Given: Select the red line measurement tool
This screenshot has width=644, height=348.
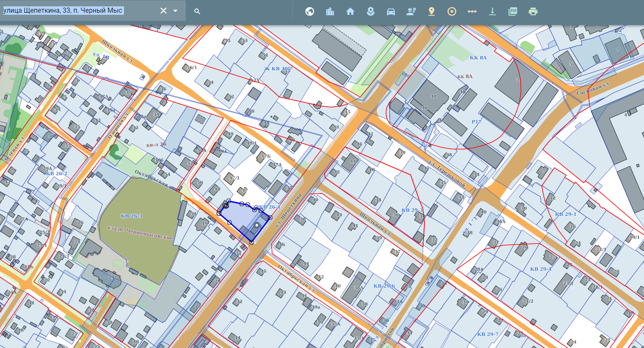Looking at the screenshot, I should pyautogui.click(x=472, y=11).
